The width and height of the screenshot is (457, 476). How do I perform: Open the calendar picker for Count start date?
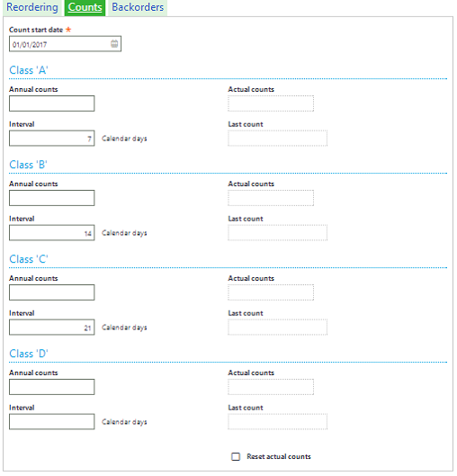pyautogui.click(x=114, y=44)
